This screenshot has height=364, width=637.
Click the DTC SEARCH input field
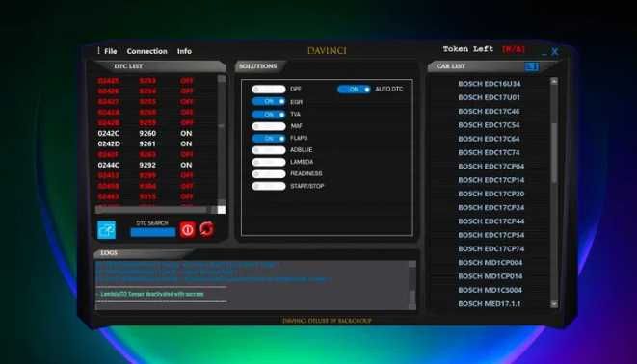153,232
